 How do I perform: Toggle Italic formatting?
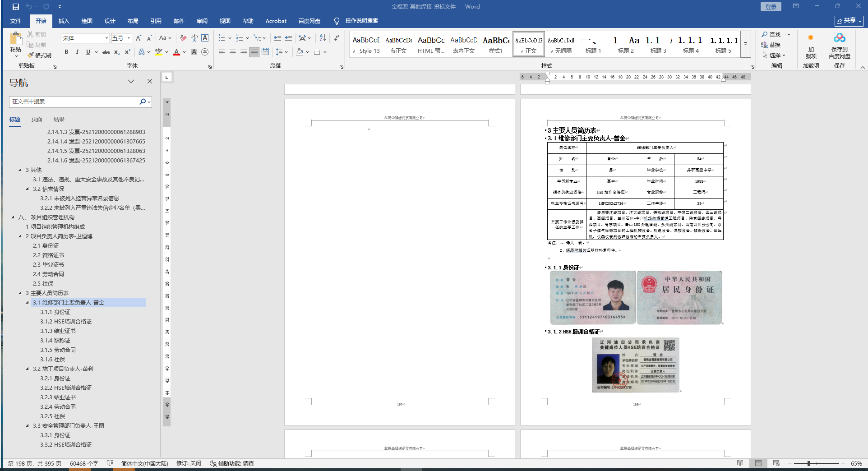tap(77, 52)
